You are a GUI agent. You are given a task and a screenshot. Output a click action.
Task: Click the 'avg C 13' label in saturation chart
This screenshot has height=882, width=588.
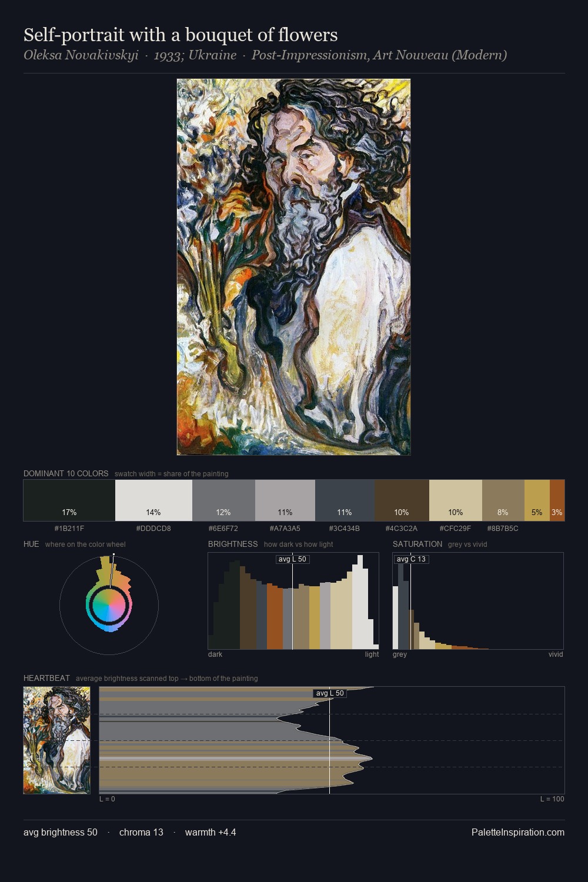pos(411,559)
